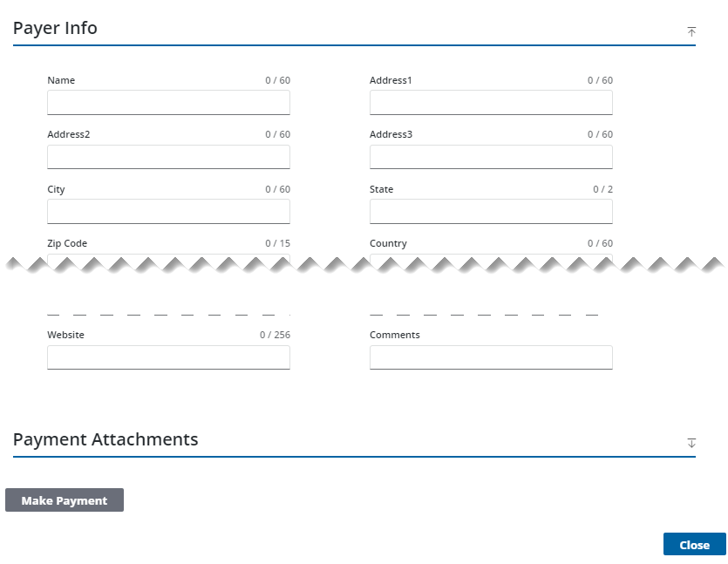Click the State field label
The image size is (728, 564).
click(381, 189)
